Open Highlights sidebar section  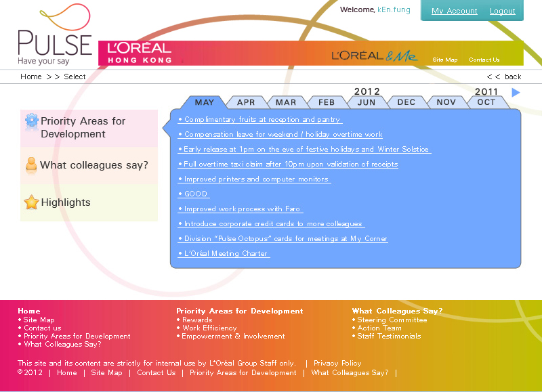pyautogui.click(x=89, y=202)
